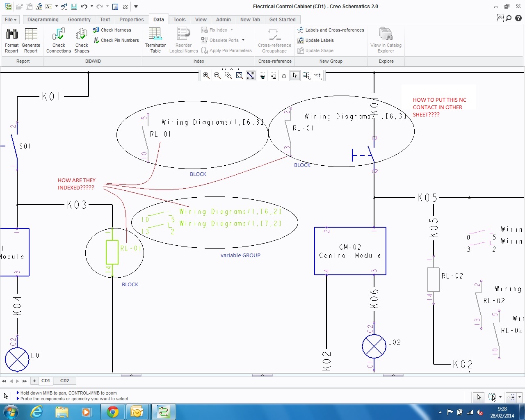Select the Format Report icon

11,39
